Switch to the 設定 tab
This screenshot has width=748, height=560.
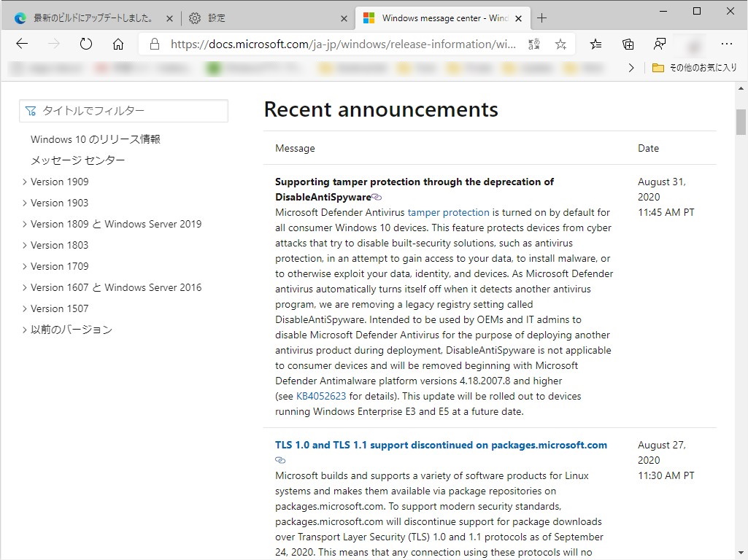[268, 18]
